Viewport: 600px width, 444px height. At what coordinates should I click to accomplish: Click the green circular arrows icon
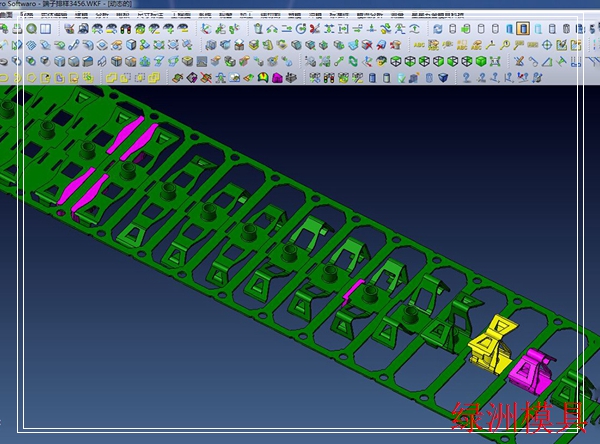(x=353, y=61)
